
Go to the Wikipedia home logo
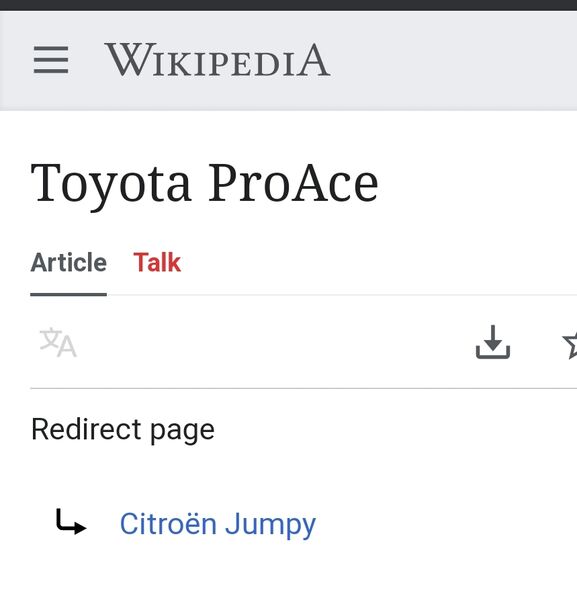coord(217,60)
